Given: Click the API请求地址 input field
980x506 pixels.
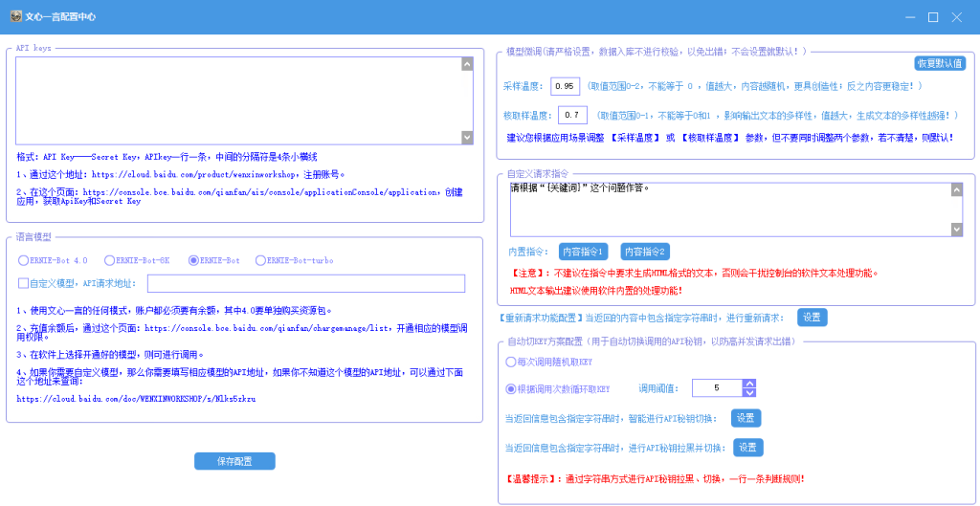Looking at the screenshot, I should tap(306, 283).
